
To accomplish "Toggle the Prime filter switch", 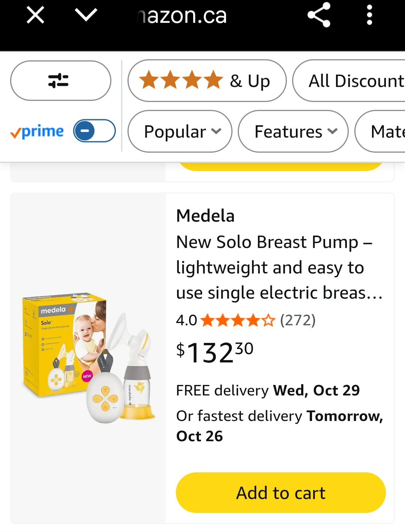I will (94, 131).
